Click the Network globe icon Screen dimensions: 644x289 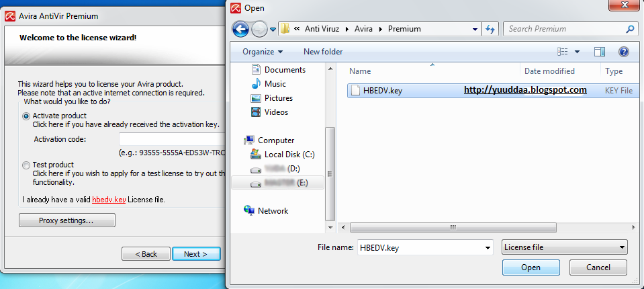click(x=248, y=210)
